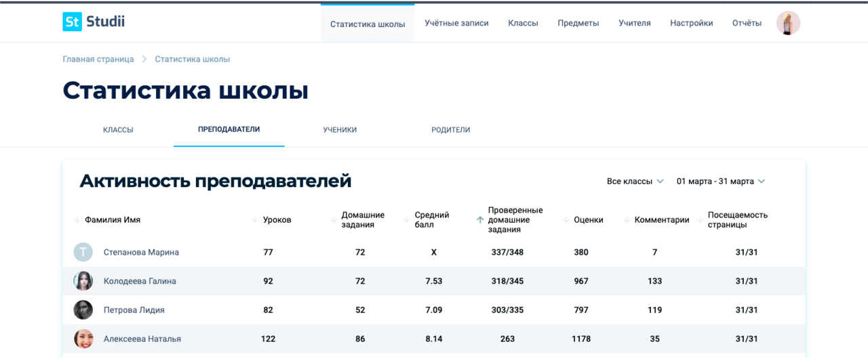Click the lessons value 122
The image size is (868, 361).
click(268, 339)
